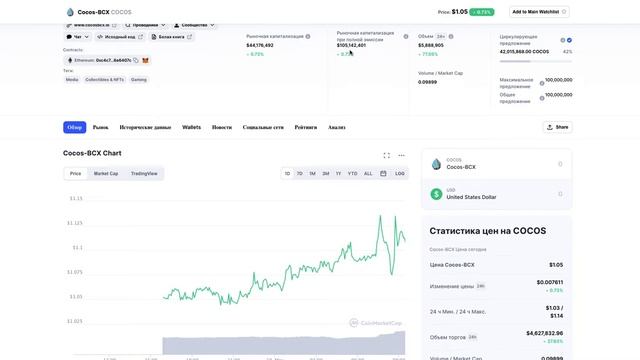Image resolution: width=640 pixels, height=360 pixels.
Task: Click the Cocos-BCX drop icon in converter
Action: click(x=436, y=164)
